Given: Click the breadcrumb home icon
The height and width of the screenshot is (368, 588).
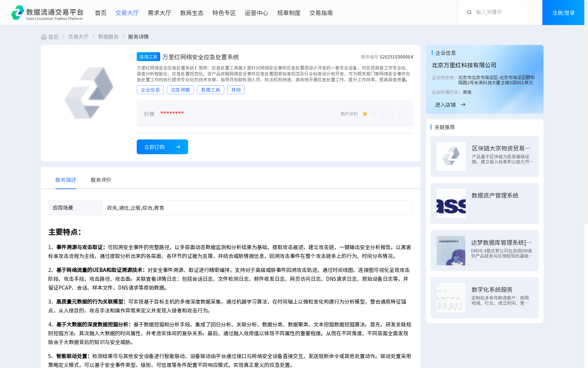Looking at the screenshot, I should [x=44, y=37].
